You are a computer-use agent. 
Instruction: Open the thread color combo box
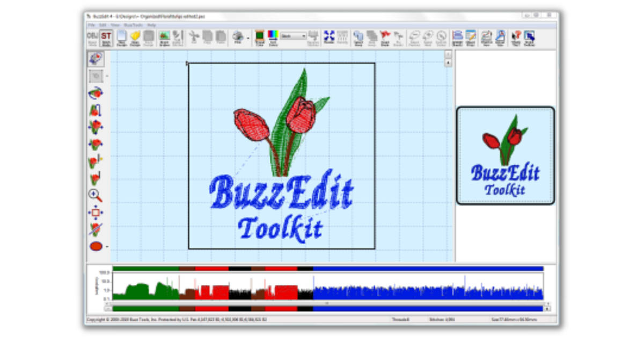click(x=293, y=36)
